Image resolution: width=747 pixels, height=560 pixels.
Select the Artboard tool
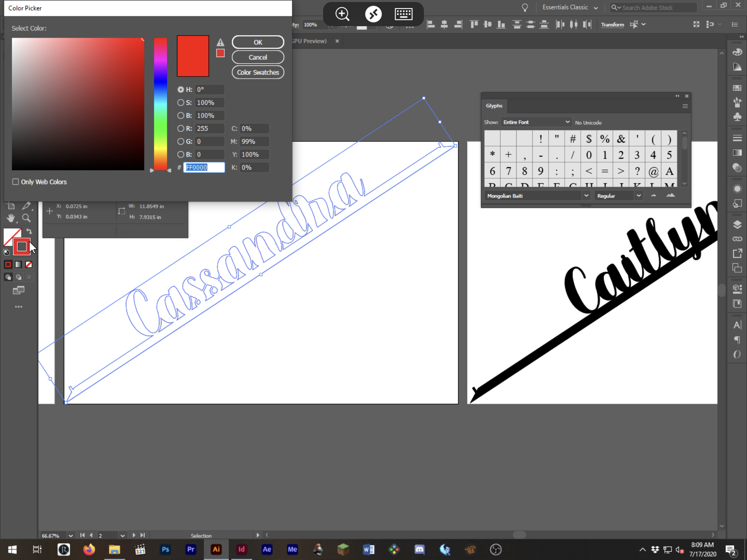[x=11, y=206]
